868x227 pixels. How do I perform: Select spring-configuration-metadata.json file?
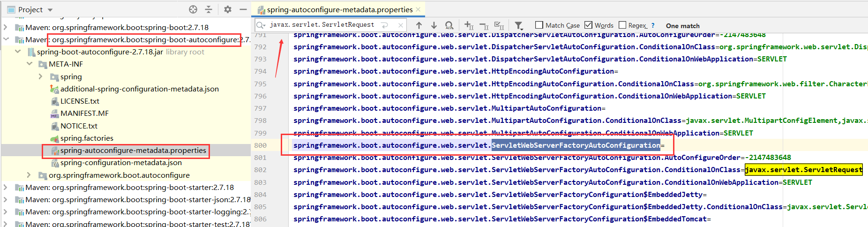point(121,162)
